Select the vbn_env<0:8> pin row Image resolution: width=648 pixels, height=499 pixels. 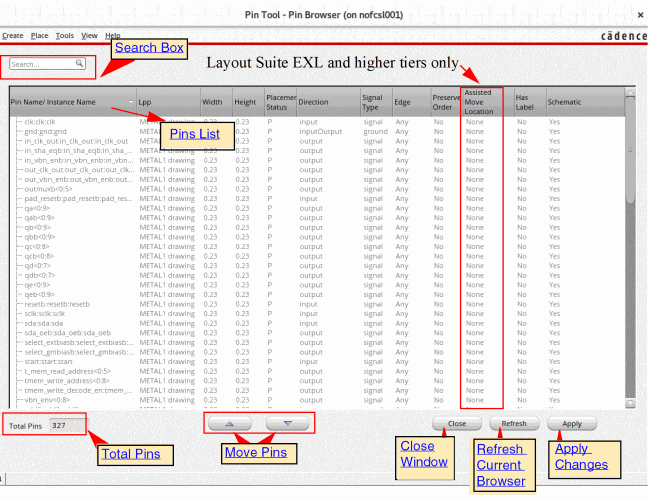(x=317, y=400)
